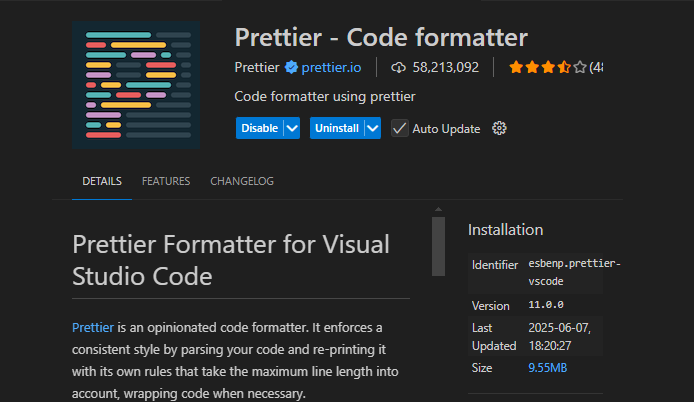Click 'Code formatter using prettier' description
Screen dimensions: 694x402
point(325,97)
